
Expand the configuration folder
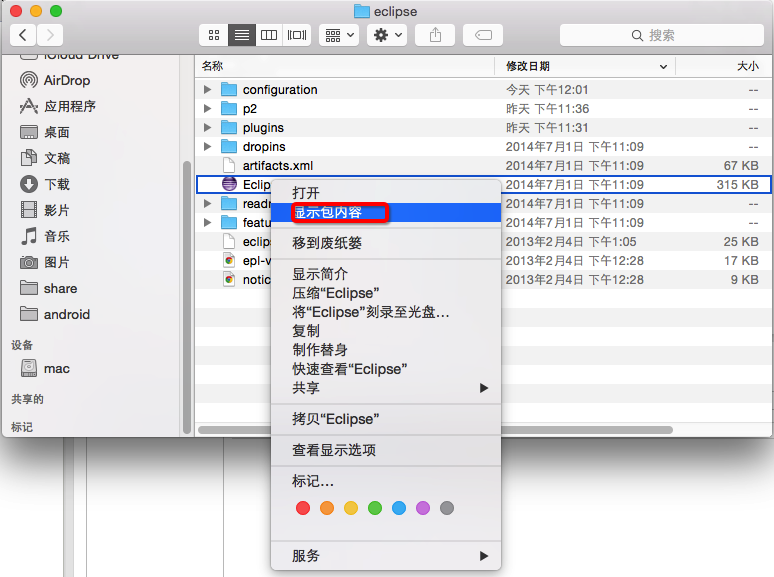click(207, 89)
